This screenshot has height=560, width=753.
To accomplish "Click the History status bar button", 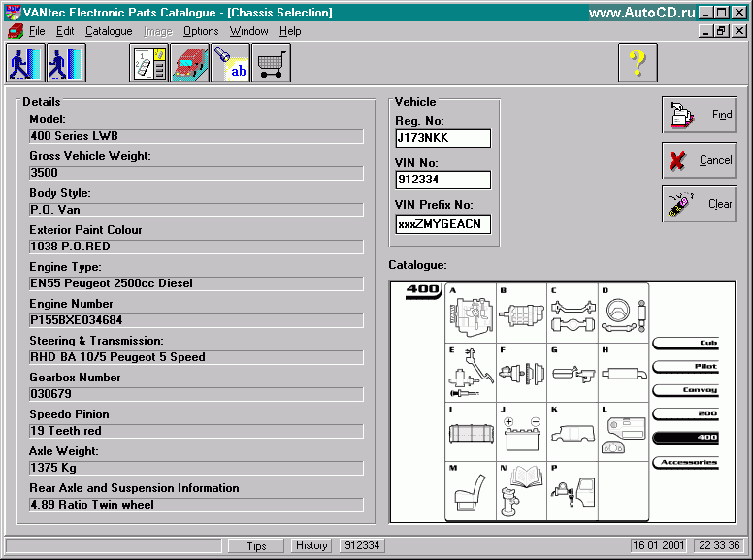I will click(311, 545).
